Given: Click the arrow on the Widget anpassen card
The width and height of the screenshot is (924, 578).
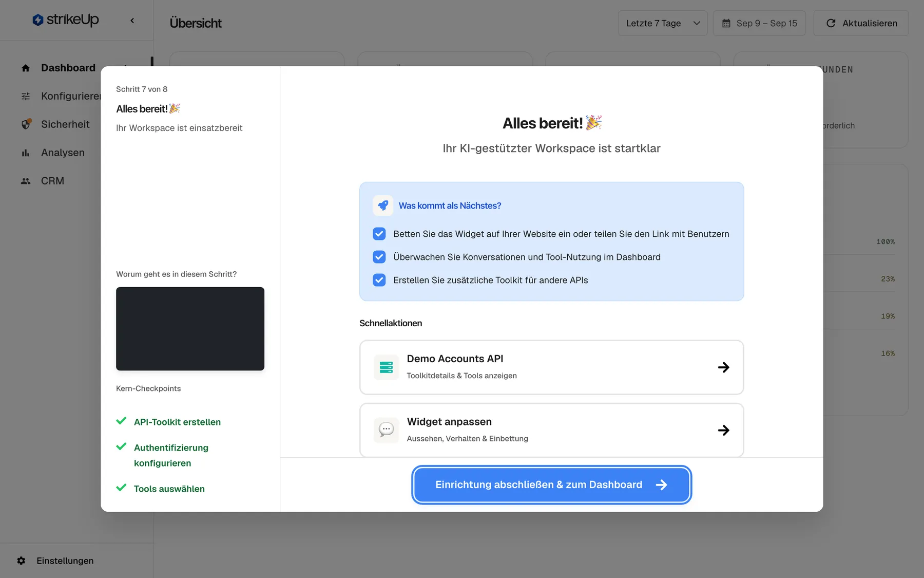Looking at the screenshot, I should click(724, 430).
